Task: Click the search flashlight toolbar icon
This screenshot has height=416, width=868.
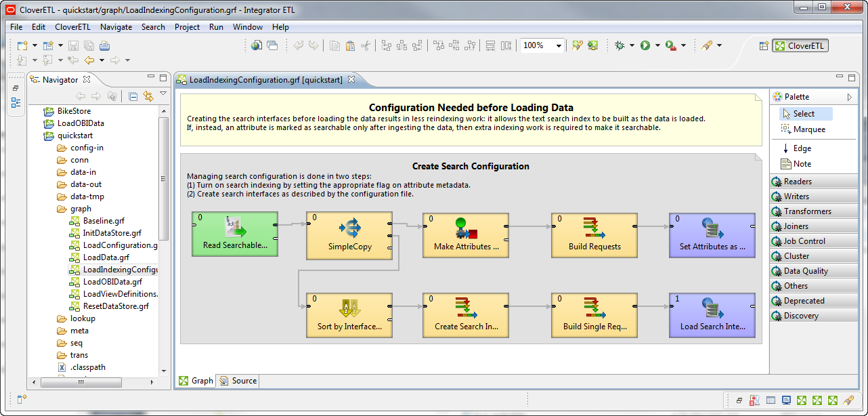Action: (707, 45)
